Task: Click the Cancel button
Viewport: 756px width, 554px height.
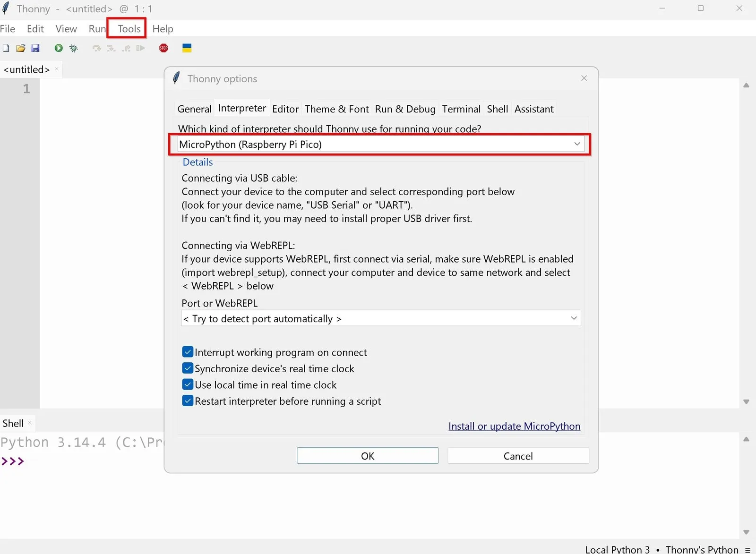Action: (x=518, y=456)
